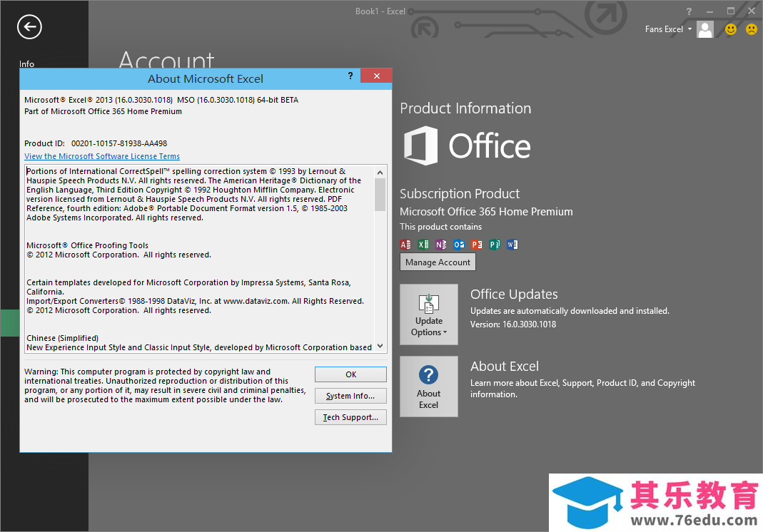The width and height of the screenshot is (763, 532).
Task: Click the Office logo
Action: click(467, 145)
